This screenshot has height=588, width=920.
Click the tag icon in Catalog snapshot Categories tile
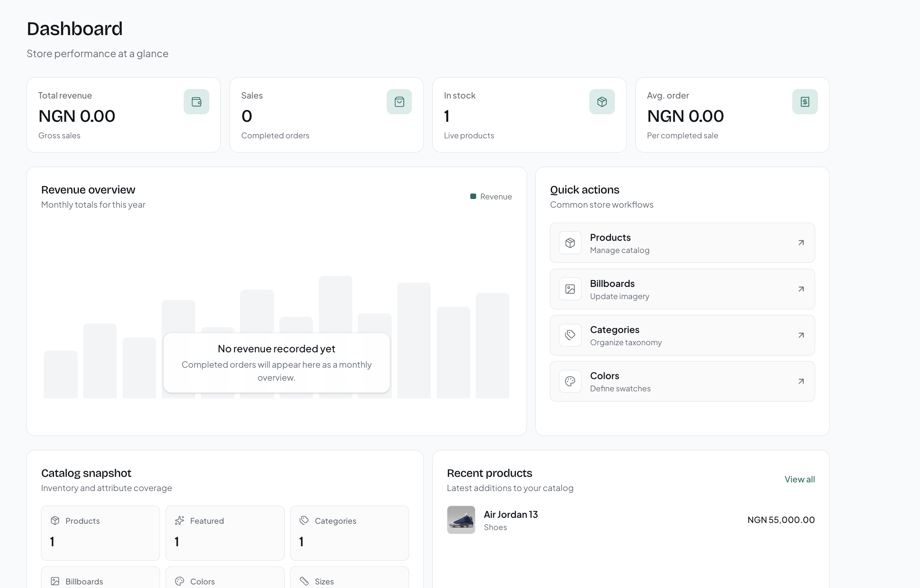point(304,521)
